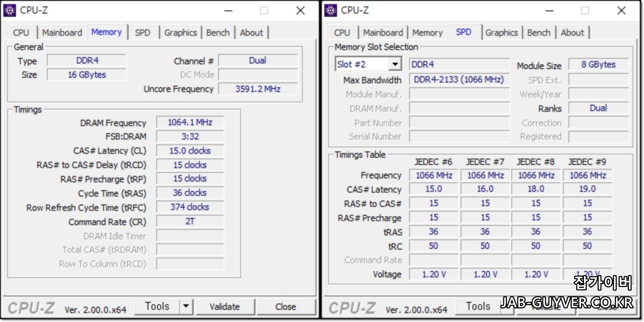Screen dimensions: 644x322
Task: Click the Dual Channel # value
Action: [258, 60]
